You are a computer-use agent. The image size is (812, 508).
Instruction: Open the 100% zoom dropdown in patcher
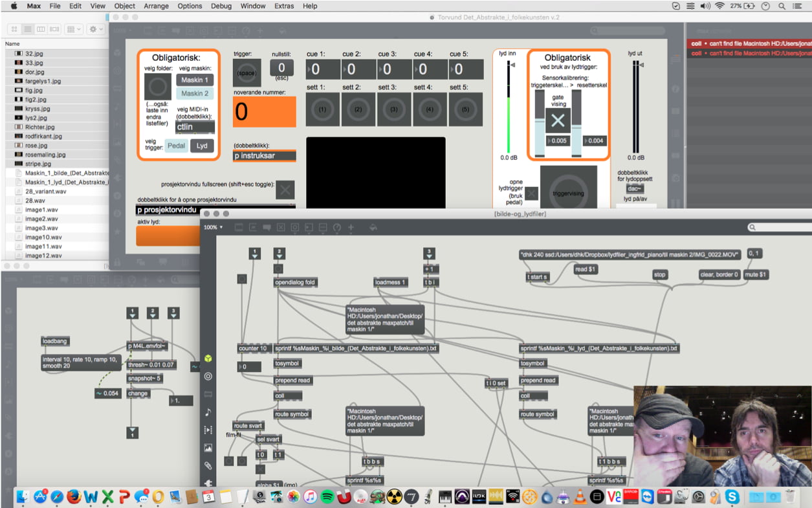[x=214, y=228]
